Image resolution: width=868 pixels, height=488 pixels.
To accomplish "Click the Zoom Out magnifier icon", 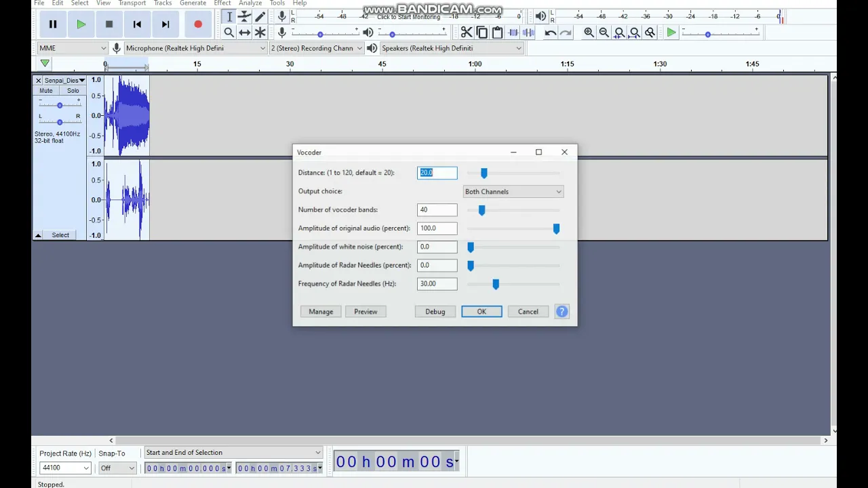I will pyautogui.click(x=604, y=32).
